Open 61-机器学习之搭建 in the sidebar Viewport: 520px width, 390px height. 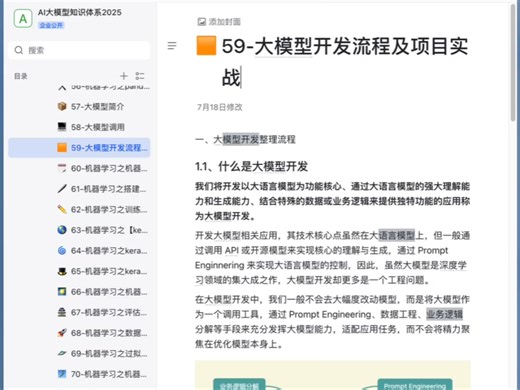click(x=108, y=189)
